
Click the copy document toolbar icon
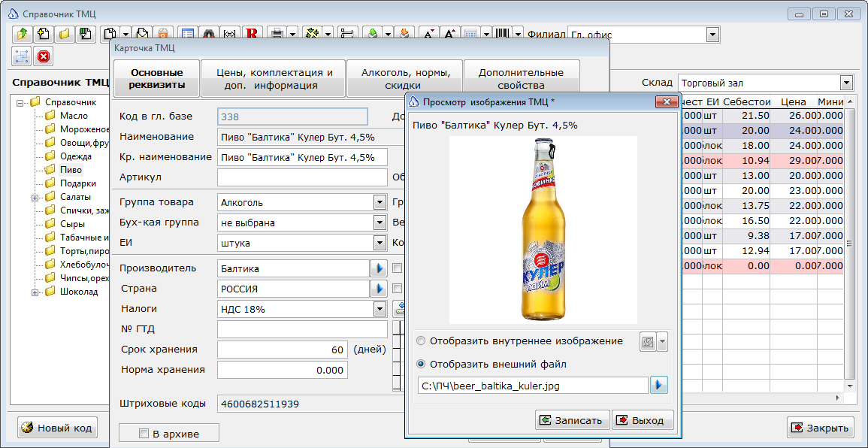click(110, 34)
